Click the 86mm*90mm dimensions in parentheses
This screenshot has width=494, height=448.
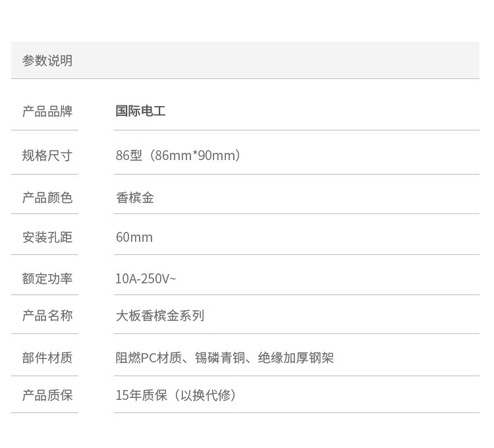(196, 155)
